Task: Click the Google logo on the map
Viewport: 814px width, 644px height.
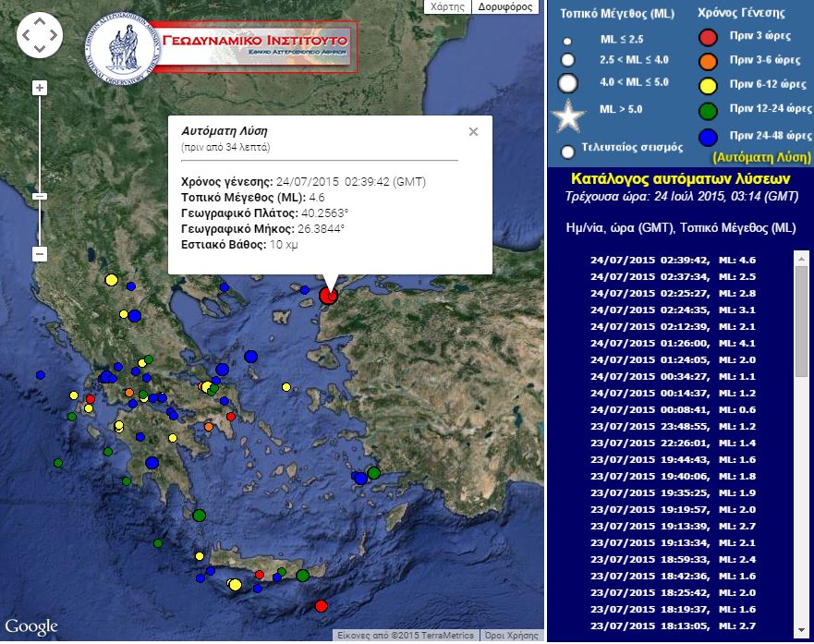Action: click(x=32, y=627)
